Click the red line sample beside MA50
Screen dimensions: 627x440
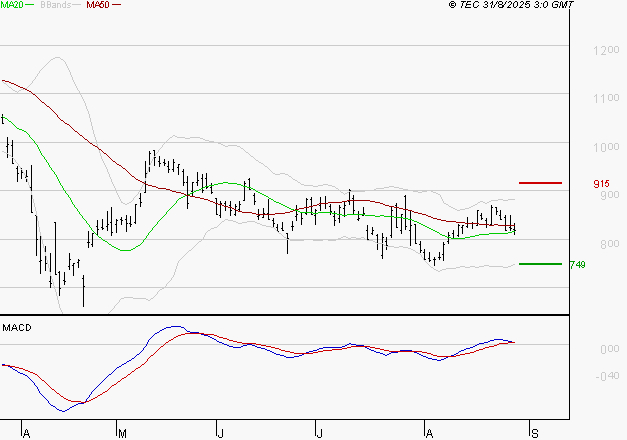(x=116, y=5)
